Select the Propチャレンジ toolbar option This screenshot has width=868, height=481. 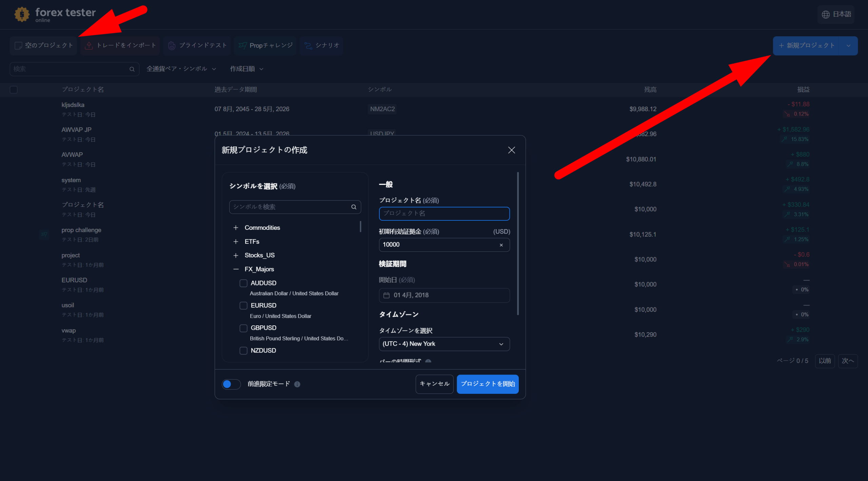(265, 45)
